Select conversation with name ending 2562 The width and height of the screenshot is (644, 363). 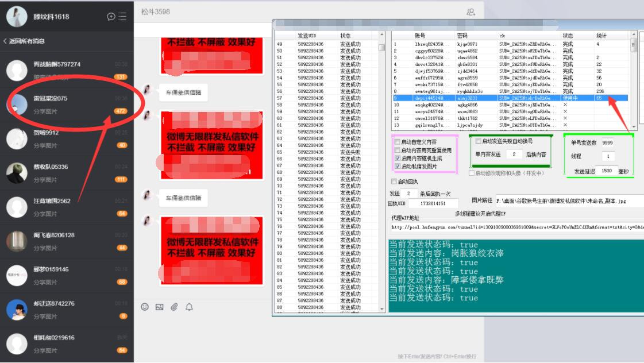coord(67,207)
